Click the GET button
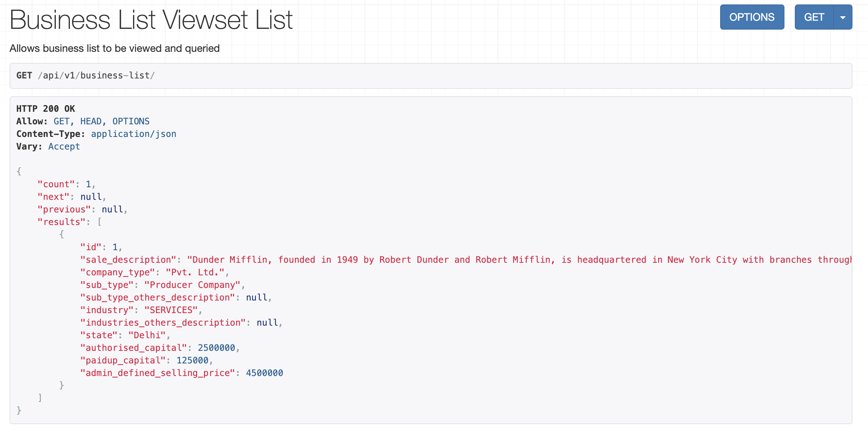The image size is (868, 433). 814,17
